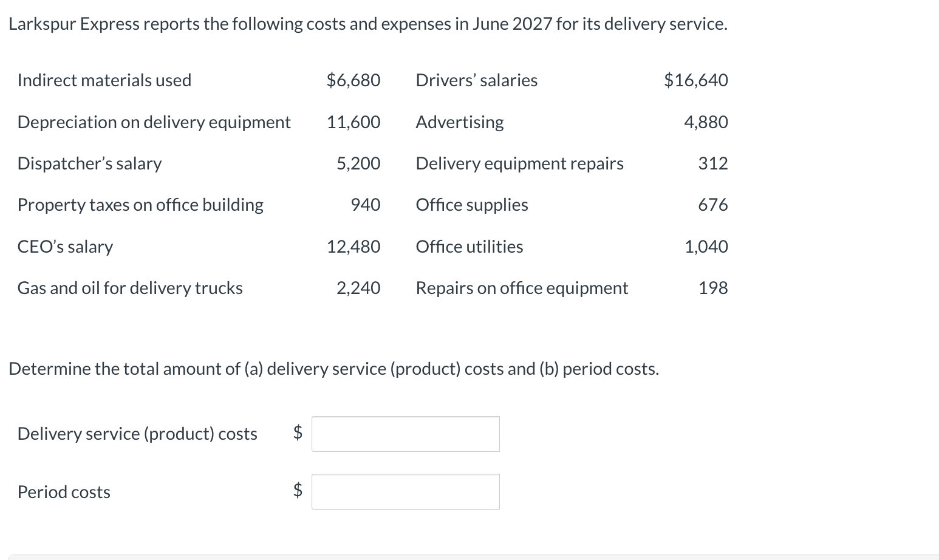Select the Repairs on office equipment amount 198
Image resolution: width=939 pixels, height=560 pixels.
point(712,287)
